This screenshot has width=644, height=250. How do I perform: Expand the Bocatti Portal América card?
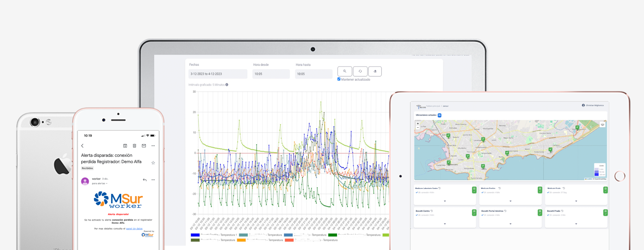point(510,224)
